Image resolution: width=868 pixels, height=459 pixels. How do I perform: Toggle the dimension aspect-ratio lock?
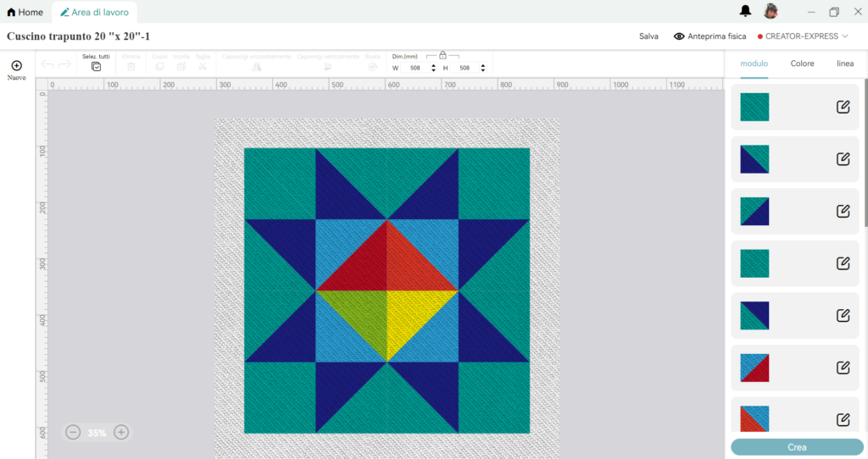pos(442,55)
